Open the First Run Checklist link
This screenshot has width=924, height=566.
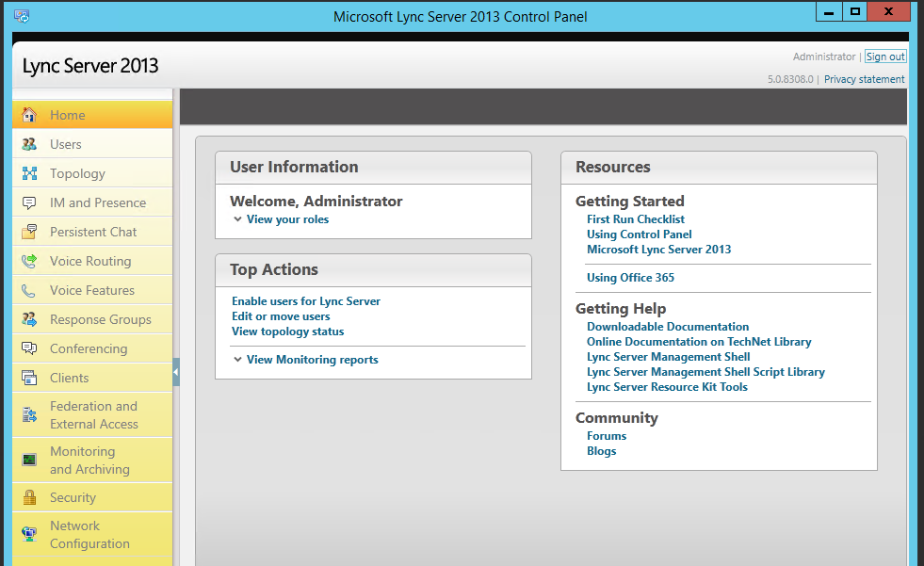(x=636, y=219)
